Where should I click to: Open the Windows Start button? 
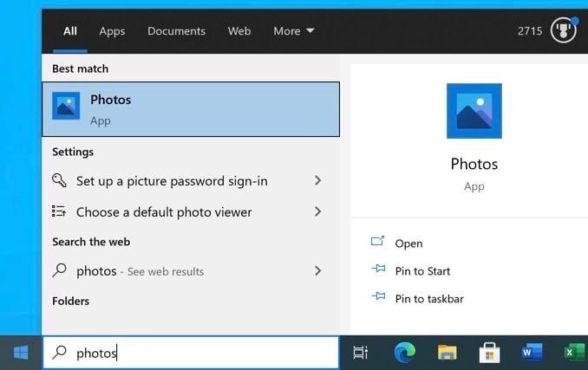pos(21,352)
